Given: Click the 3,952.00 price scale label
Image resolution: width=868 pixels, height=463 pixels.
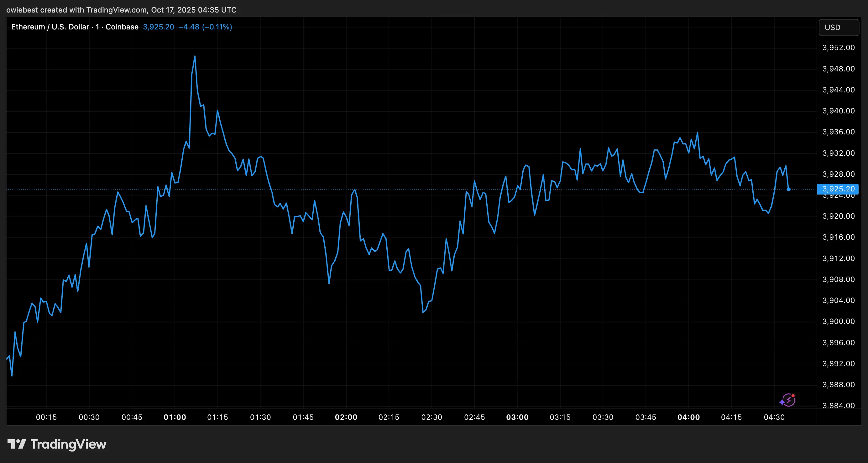Looking at the screenshot, I should 838,48.
